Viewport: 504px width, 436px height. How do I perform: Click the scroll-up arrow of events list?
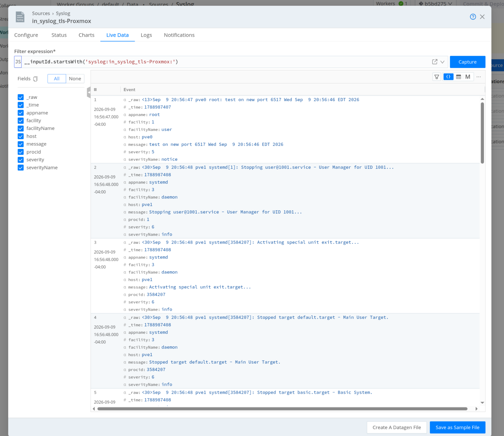click(x=482, y=99)
